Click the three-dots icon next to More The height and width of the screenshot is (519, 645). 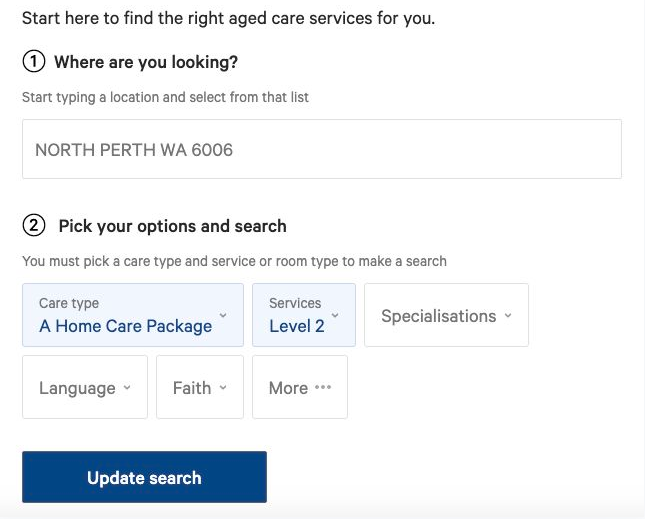point(323,387)
